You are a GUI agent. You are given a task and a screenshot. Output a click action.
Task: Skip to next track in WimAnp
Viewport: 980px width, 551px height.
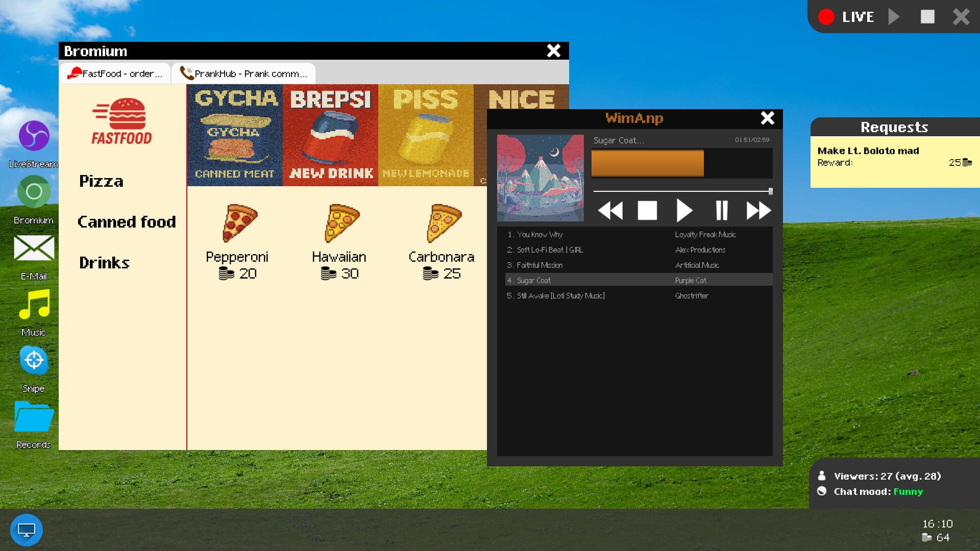tap(758, 210)
